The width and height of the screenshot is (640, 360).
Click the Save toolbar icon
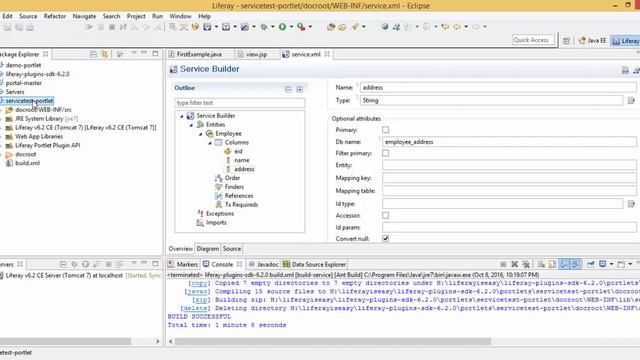tap(8, 27)
